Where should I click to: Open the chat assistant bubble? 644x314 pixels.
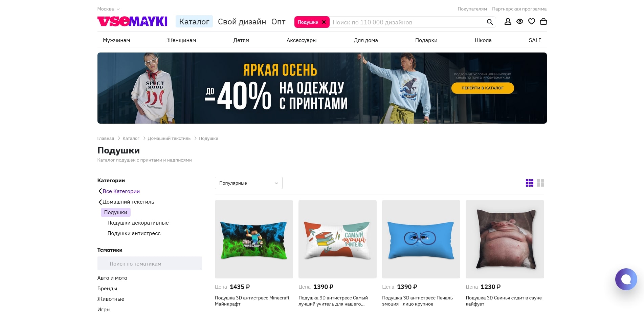[x=626, y=279]
